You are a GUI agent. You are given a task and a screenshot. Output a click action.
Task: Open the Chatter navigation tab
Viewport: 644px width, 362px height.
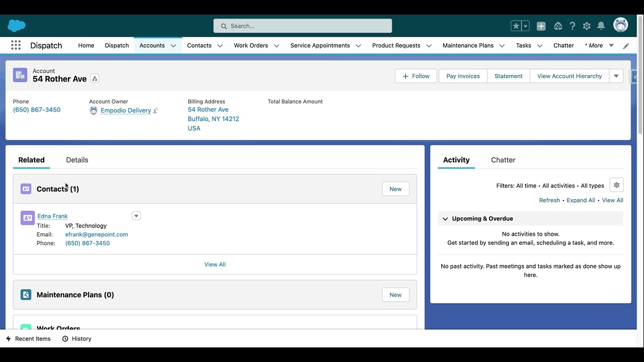click(x=563, y=45)
